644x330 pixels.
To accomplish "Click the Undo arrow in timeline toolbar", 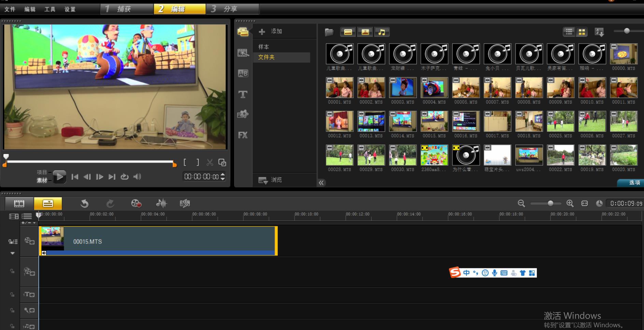I will [x=84, y=204].
